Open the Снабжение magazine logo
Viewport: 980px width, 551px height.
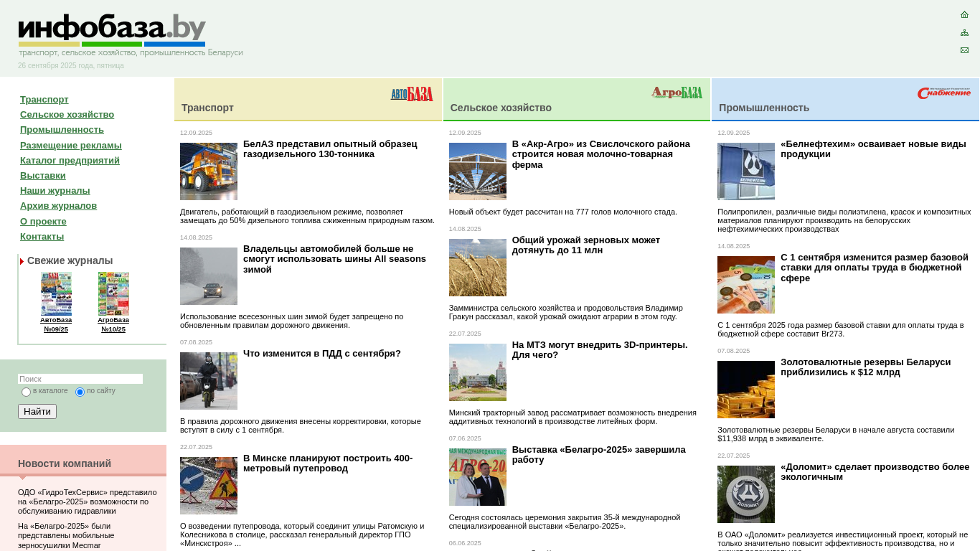[943, 93]
